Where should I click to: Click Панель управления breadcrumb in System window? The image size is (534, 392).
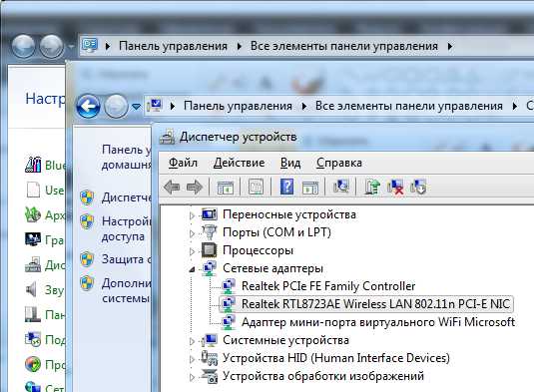pos(238,106)
